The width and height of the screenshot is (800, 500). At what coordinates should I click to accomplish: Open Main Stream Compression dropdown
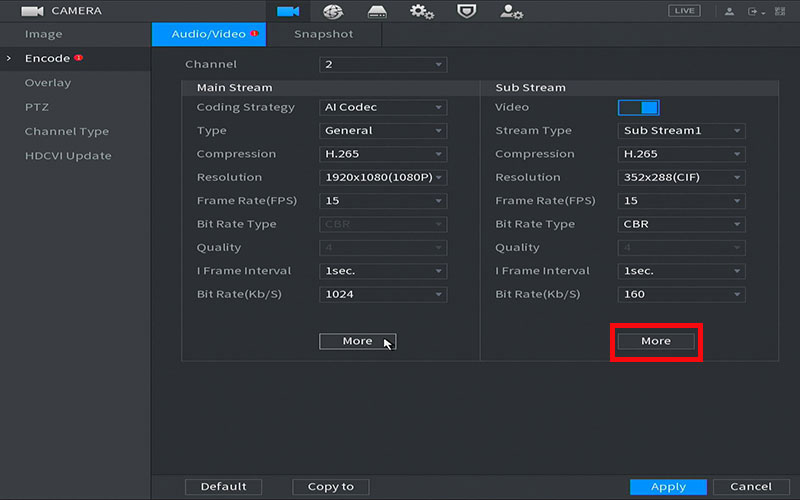tap(383, 154)
